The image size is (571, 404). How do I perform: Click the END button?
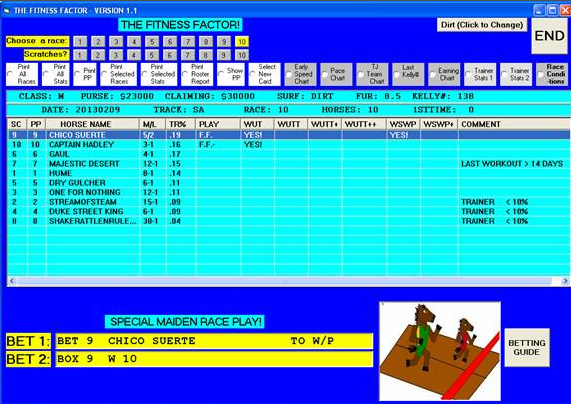[x=550, y=36]
